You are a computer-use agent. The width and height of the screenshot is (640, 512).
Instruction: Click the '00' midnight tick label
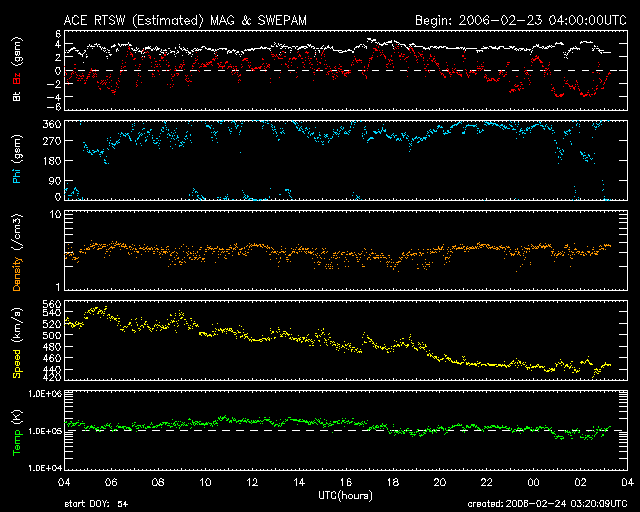(533, 482)
